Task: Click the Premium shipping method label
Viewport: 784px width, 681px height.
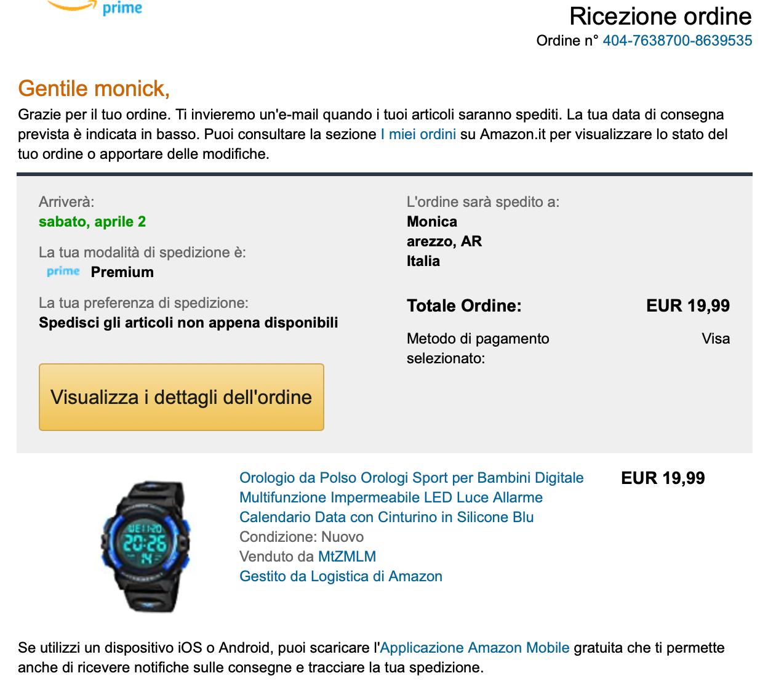Action: point(122,272)
